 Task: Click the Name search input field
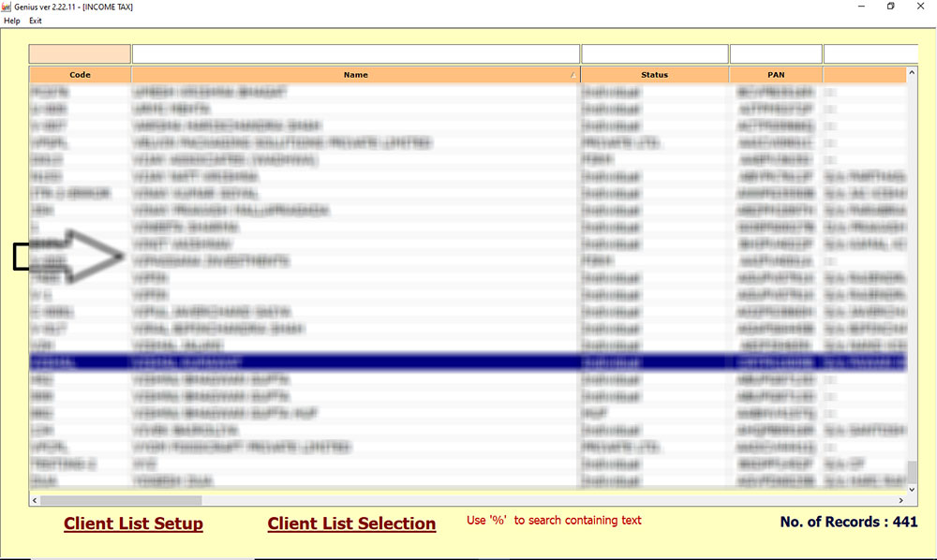coord(356,52)
